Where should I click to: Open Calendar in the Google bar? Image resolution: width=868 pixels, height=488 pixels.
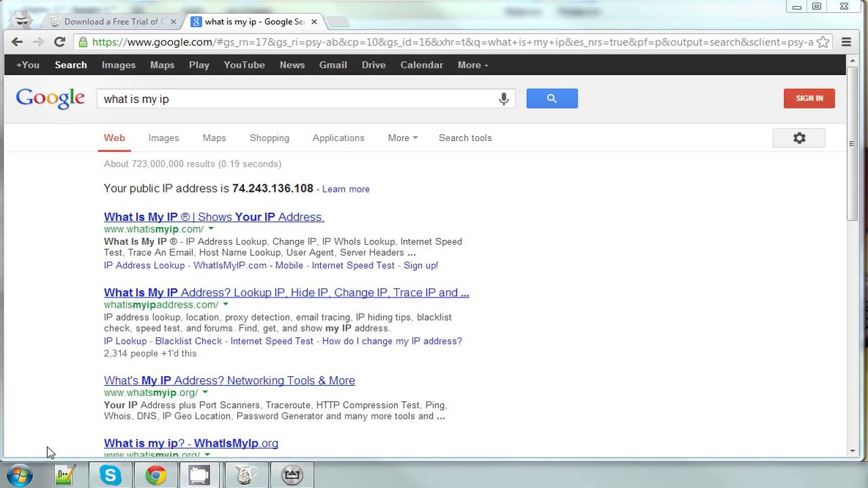(422, 65)
